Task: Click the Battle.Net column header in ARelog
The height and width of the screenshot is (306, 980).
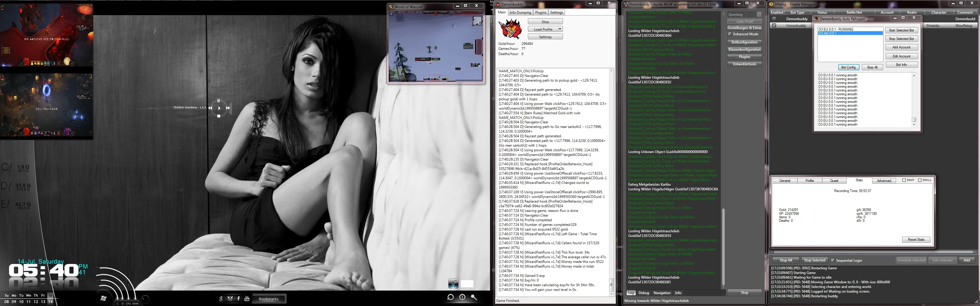Action: click(x=854, y=13)
